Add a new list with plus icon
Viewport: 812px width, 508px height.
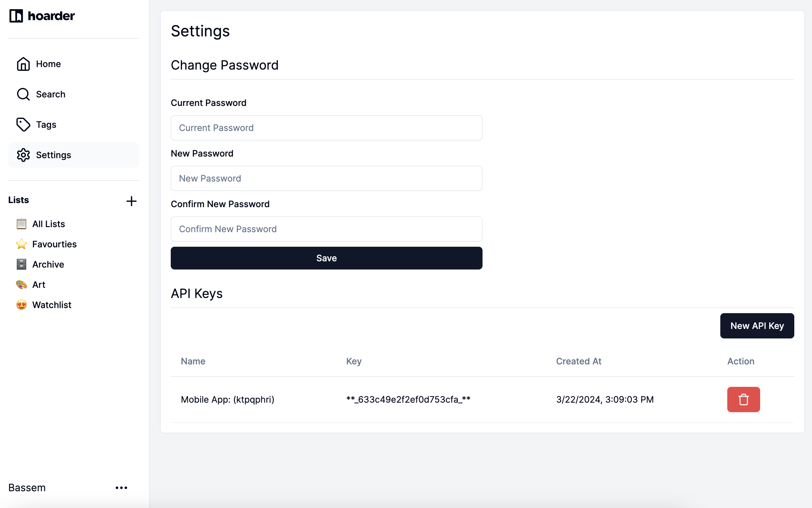(131, 201)
